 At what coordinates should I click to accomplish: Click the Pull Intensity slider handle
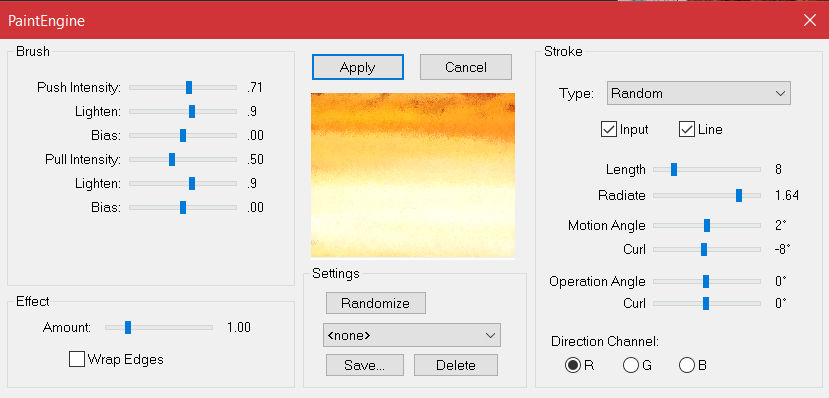(x=172, y=159)
